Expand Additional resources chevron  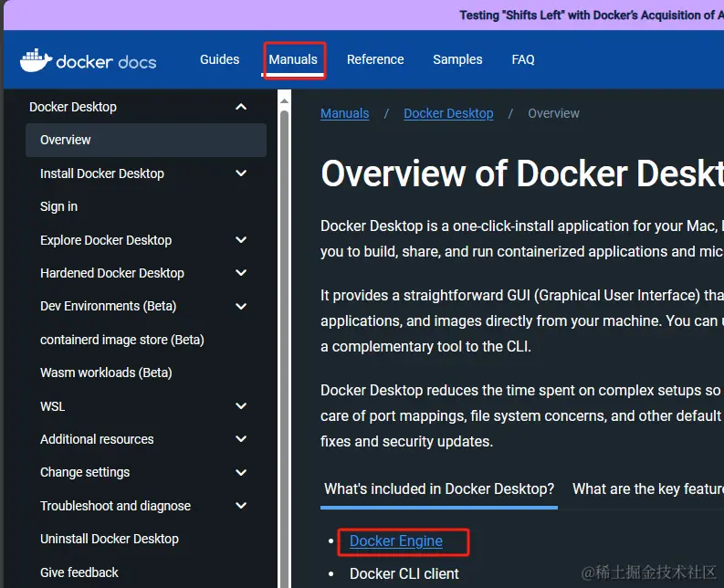point(241,439)
